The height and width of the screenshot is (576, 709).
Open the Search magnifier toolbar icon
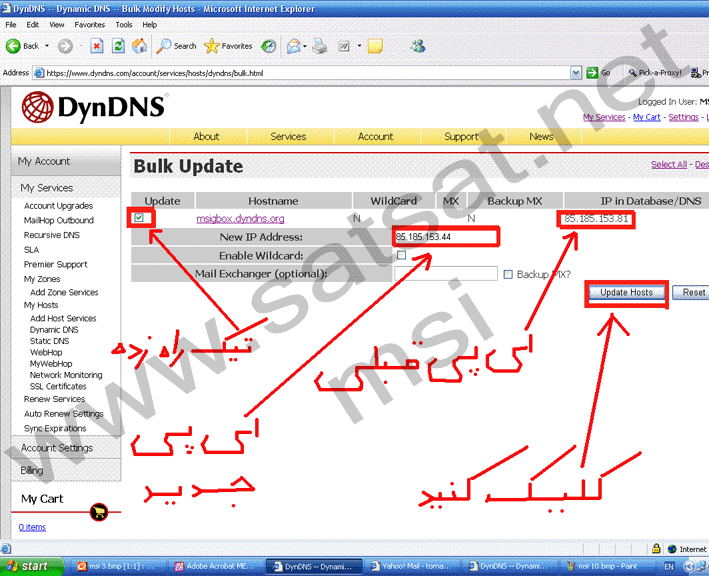click(164, 46)
